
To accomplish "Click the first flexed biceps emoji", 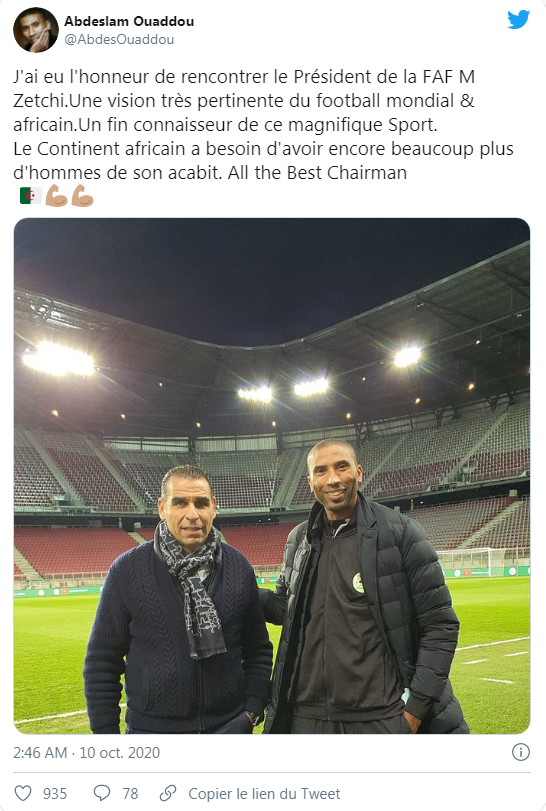I will click(x=56, y=196).
